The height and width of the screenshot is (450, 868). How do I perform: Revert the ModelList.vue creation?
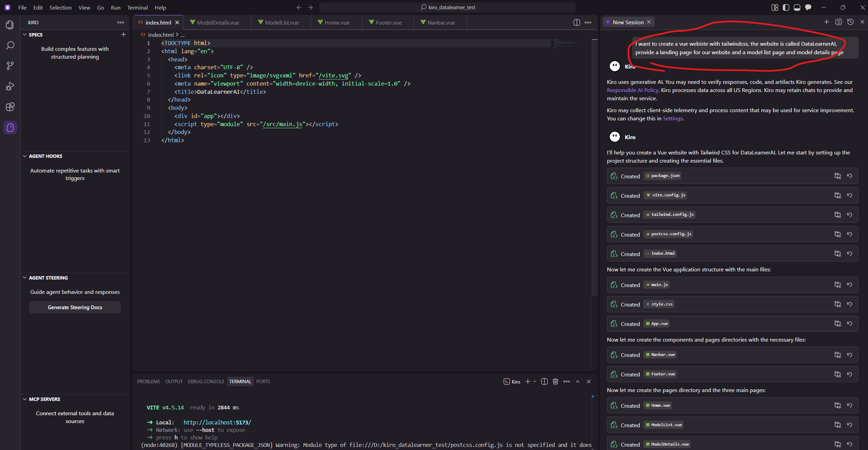[x=850, y=425]
